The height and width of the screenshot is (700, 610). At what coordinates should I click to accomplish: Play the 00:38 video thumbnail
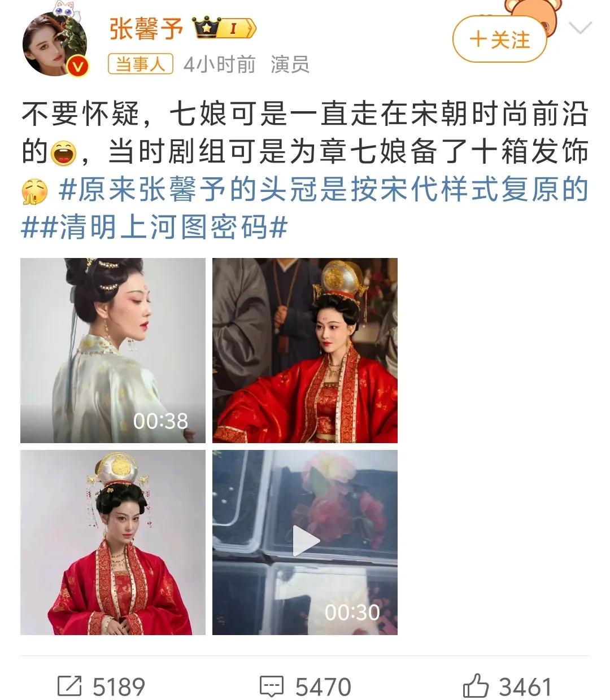[113, 351]
